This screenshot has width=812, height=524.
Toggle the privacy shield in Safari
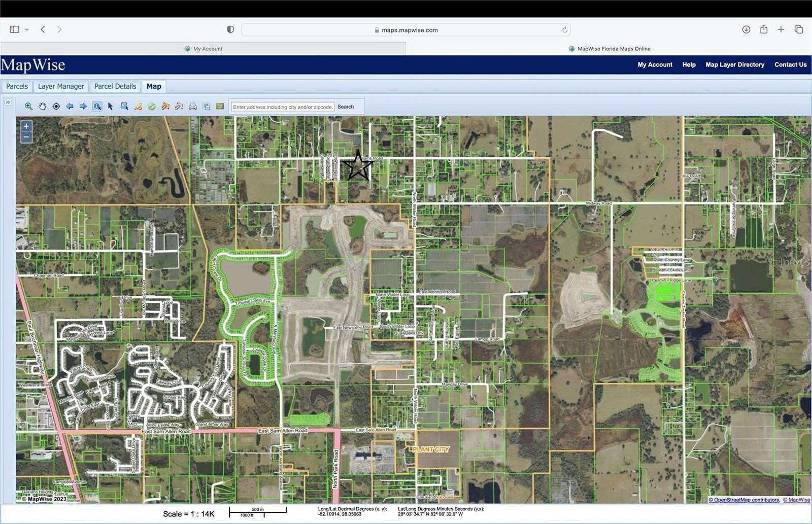230,29
